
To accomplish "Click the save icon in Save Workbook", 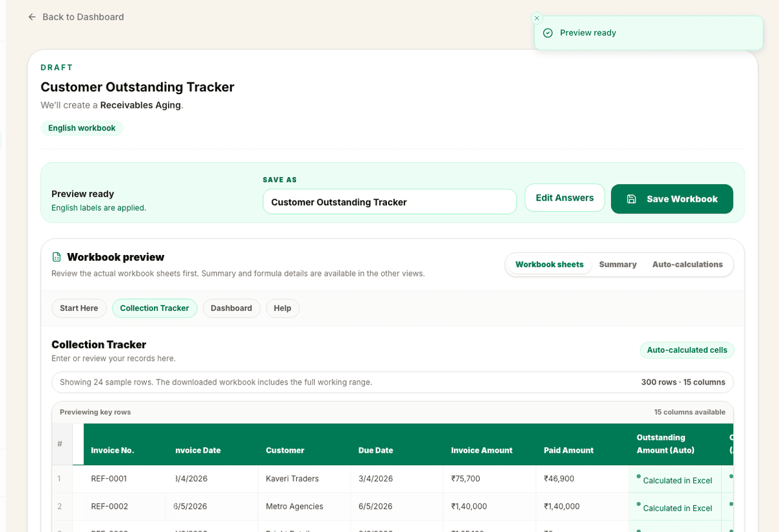I will coord(632,199).
